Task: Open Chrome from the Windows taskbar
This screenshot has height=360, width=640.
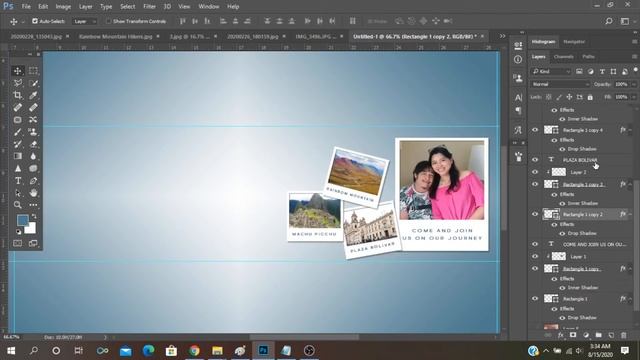Action: click(194, 351)
